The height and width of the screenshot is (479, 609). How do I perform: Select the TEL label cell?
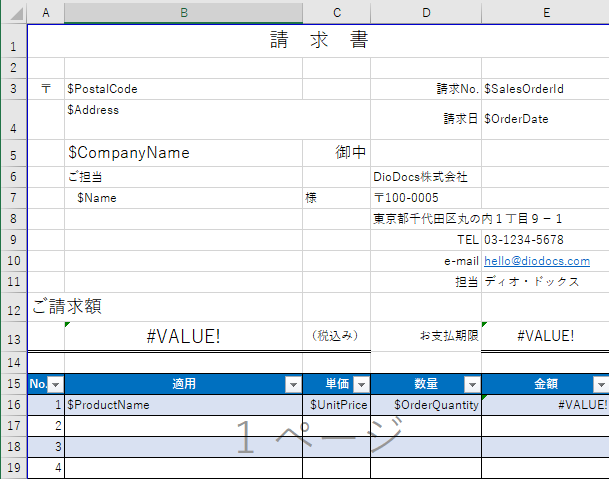[426, 240]
